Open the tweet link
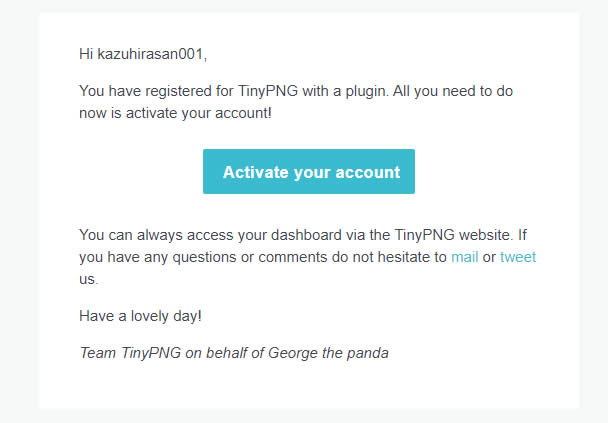Image resolution: width=608 pixels, height=423 pixels. click(518, 257)
